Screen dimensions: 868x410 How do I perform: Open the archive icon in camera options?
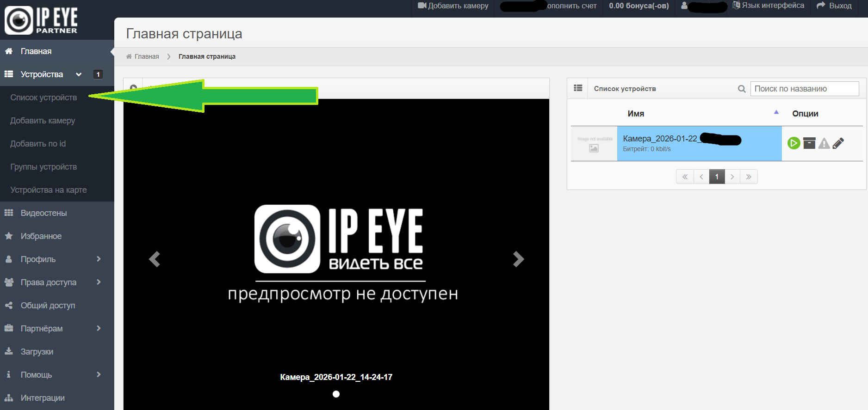pyautogui.click(x=809, y=143)
